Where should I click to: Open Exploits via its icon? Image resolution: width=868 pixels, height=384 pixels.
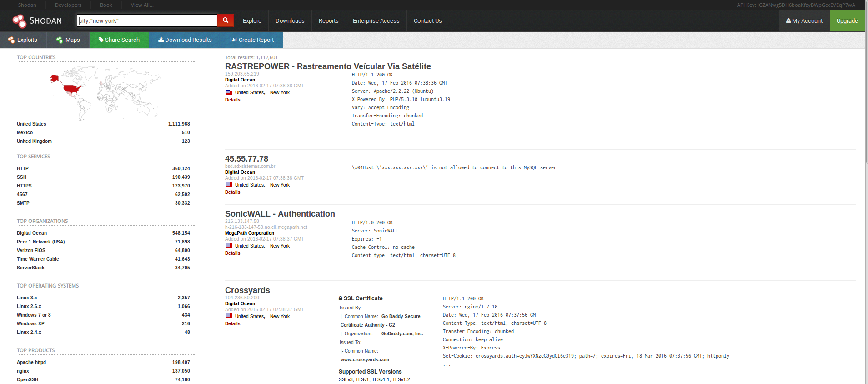pos(11,40)
